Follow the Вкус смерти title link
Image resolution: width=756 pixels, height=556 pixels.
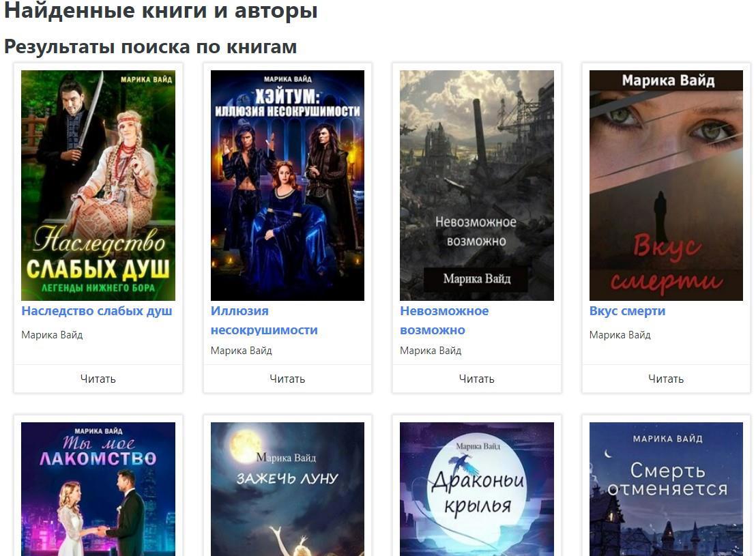point(627,311)
